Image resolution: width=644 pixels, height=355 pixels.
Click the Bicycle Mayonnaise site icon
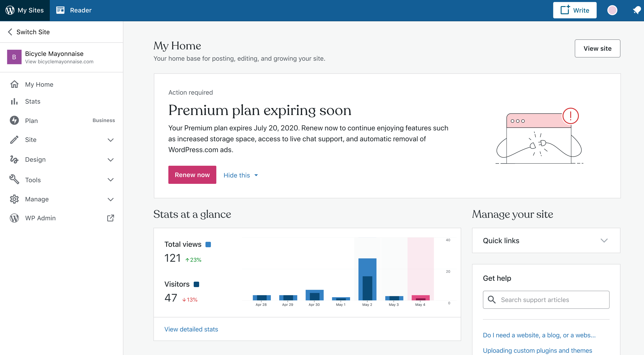[14, 57]
